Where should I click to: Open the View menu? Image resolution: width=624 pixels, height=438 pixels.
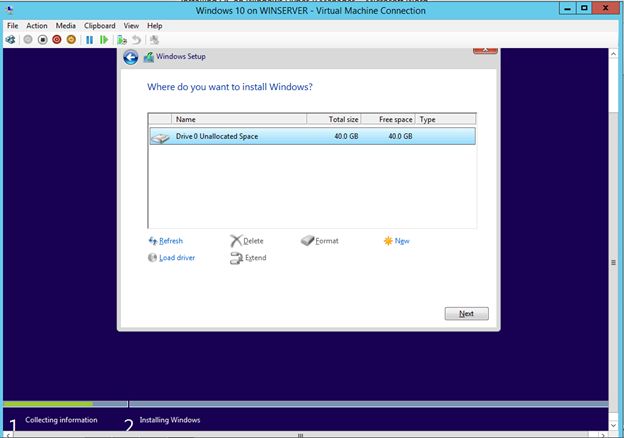click(x=131, y=25)
